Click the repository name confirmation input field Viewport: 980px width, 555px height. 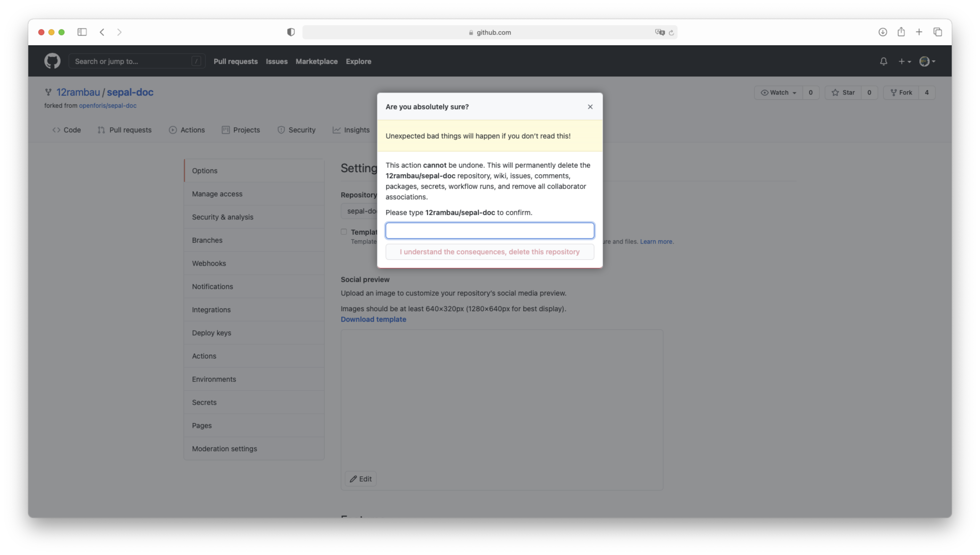489,230
